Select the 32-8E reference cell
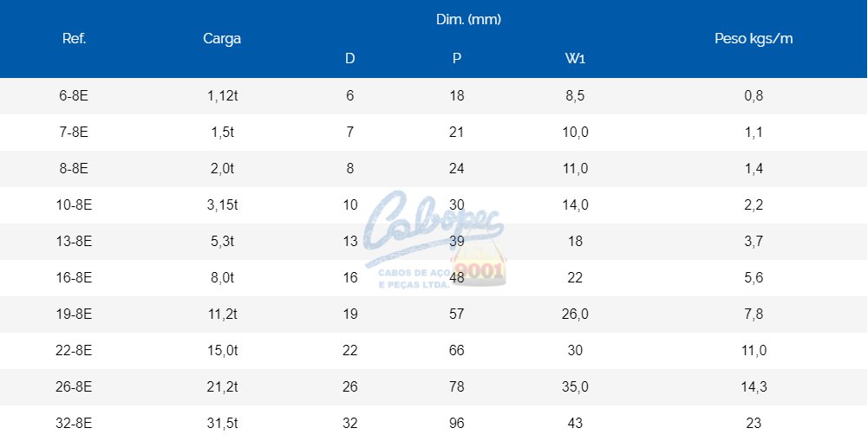Screen dimensions: 868x441 click(x=75, y=424)
